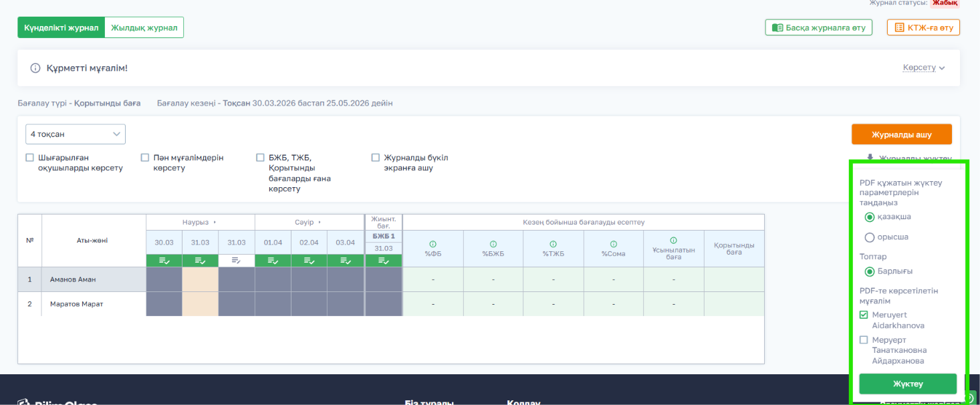
Task: Click the white unfilled lesson icon under 31.03
Action: pyautogui.click(x=236, y=261)
